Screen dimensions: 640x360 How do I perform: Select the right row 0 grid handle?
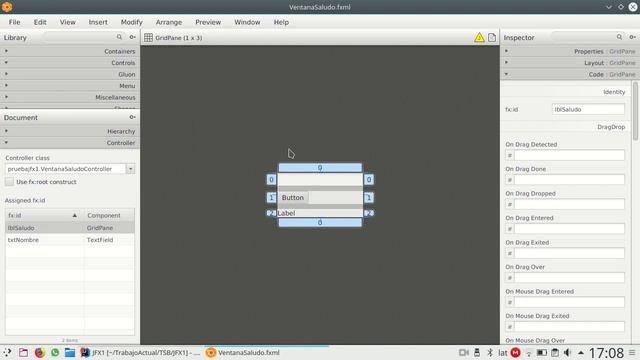369,180
